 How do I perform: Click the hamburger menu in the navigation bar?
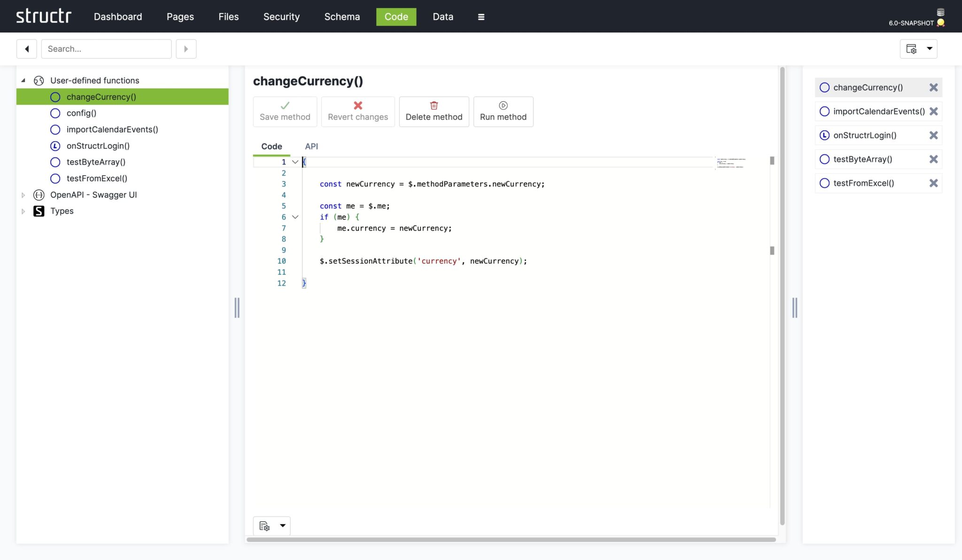point(481,16)
